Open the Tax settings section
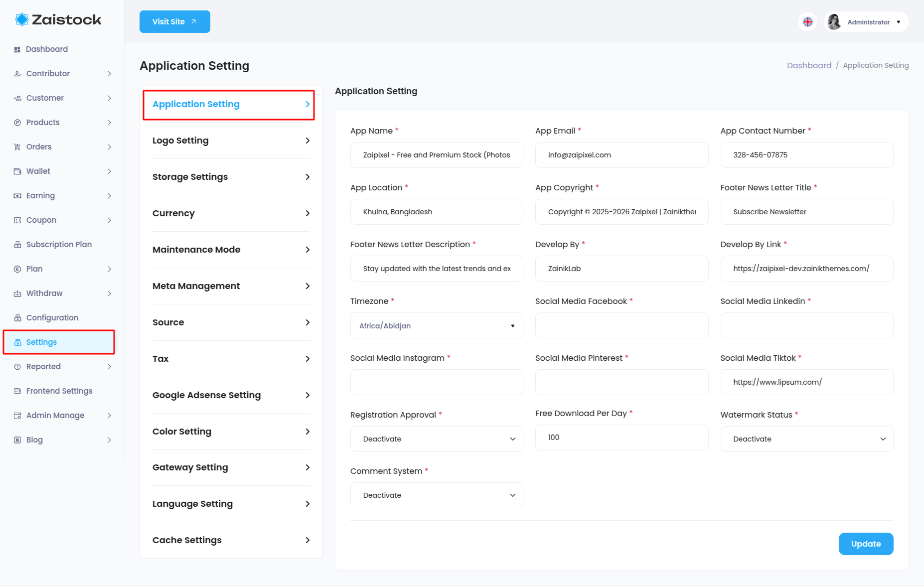The image size is (924, 586). (x=231, y=359)
